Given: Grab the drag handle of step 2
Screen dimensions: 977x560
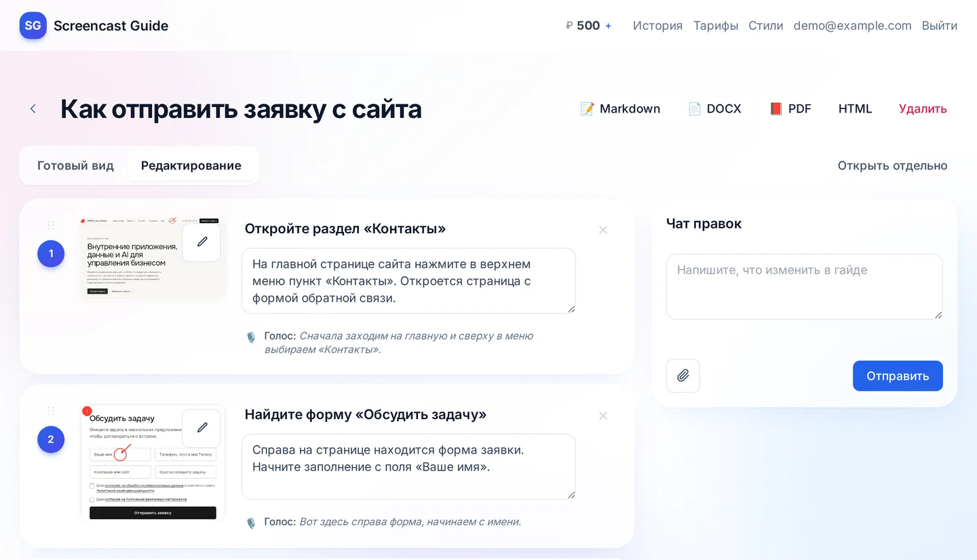Looking at the screenshot, I should click(x=51, y=411).
